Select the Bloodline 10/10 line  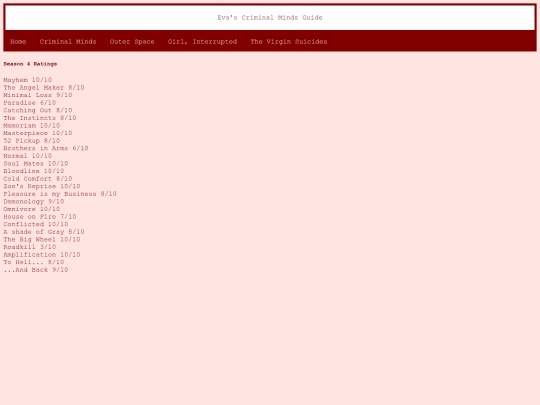pos(34,171)
